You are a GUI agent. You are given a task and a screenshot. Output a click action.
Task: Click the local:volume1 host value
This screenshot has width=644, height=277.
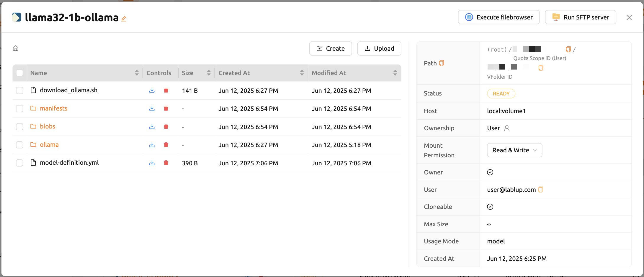506,111
